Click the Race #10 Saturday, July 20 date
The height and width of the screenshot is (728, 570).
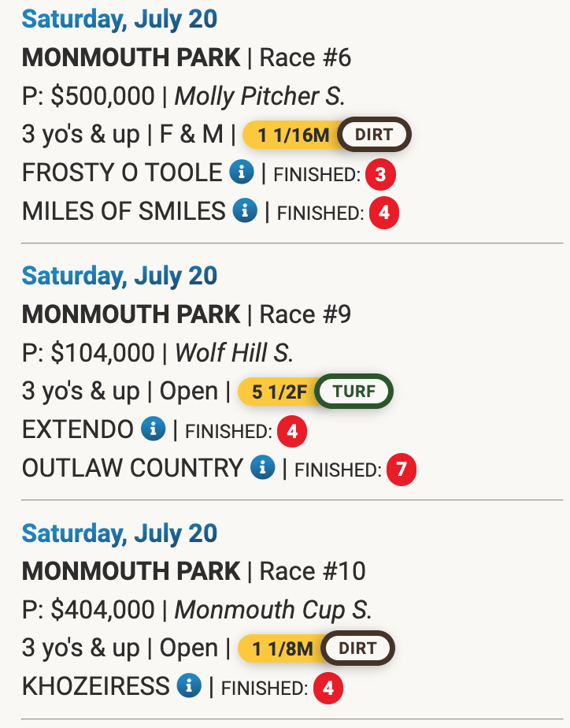coord(120,533)
